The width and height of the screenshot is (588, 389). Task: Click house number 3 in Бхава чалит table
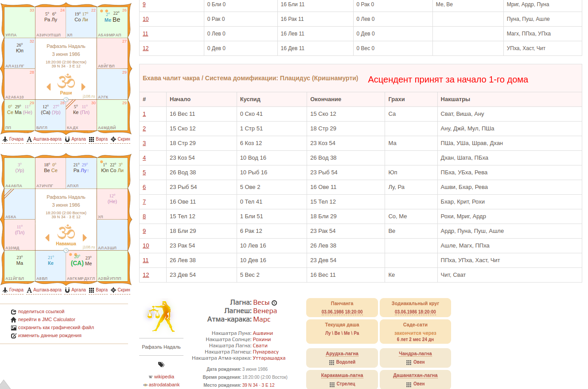[x=144, y=143]
